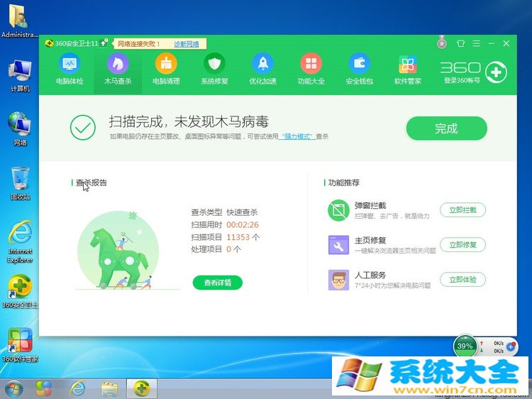Click the 人工服务 avatar icon
532x399 pixels.
(x=338, y=280)
